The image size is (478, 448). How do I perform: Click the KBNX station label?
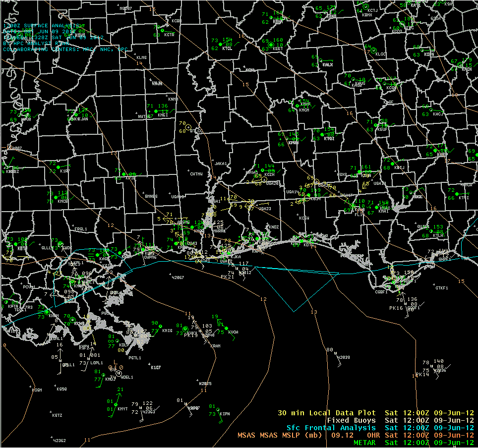click(367, 15)
